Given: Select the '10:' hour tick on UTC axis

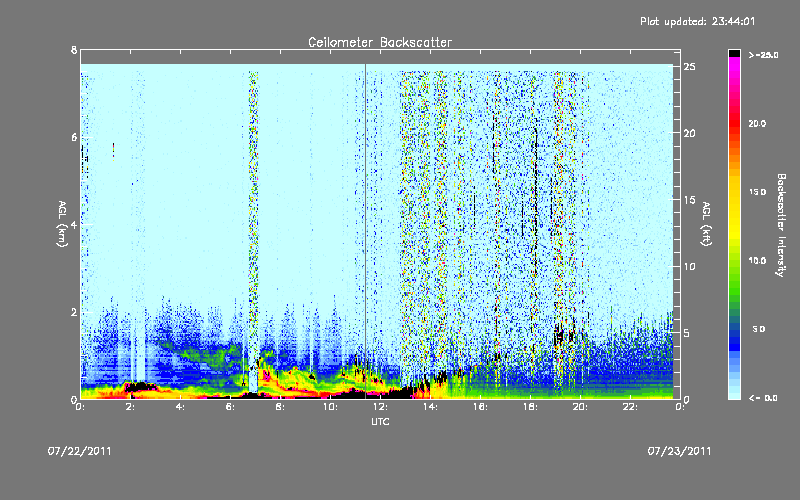Looking at the screenshot, I should [330, 407].
